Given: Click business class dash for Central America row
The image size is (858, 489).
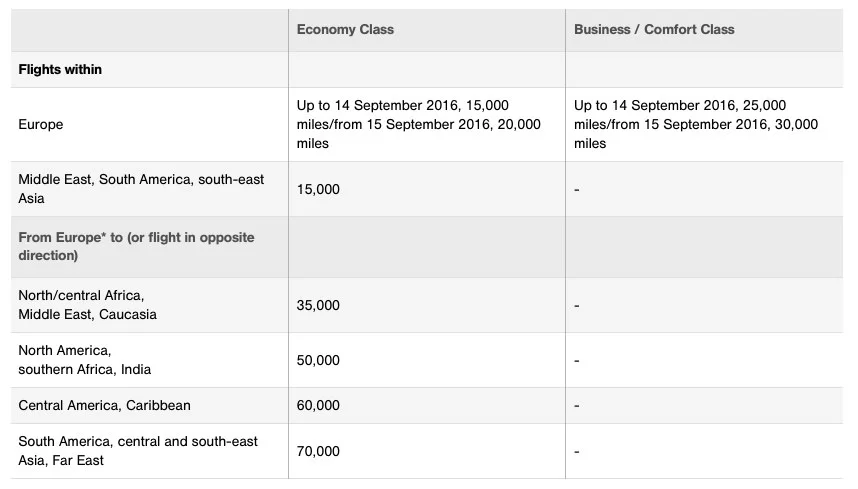Looking at the screenshot, I should (577, 406).
